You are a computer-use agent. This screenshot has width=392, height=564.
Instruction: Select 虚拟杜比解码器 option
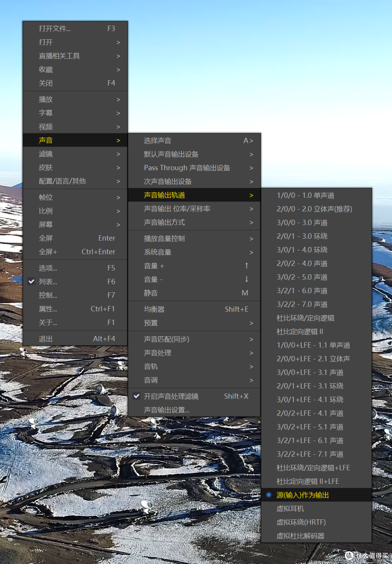coord(317,536)
